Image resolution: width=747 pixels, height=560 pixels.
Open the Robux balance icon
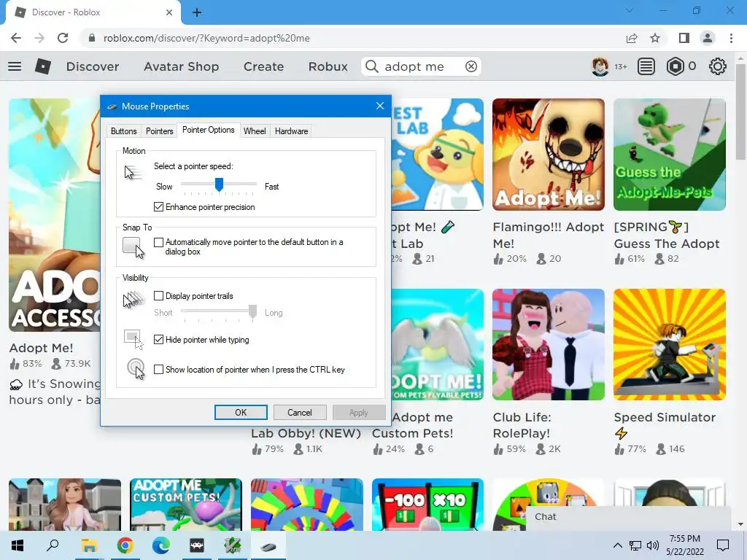(x=675, y=66)
